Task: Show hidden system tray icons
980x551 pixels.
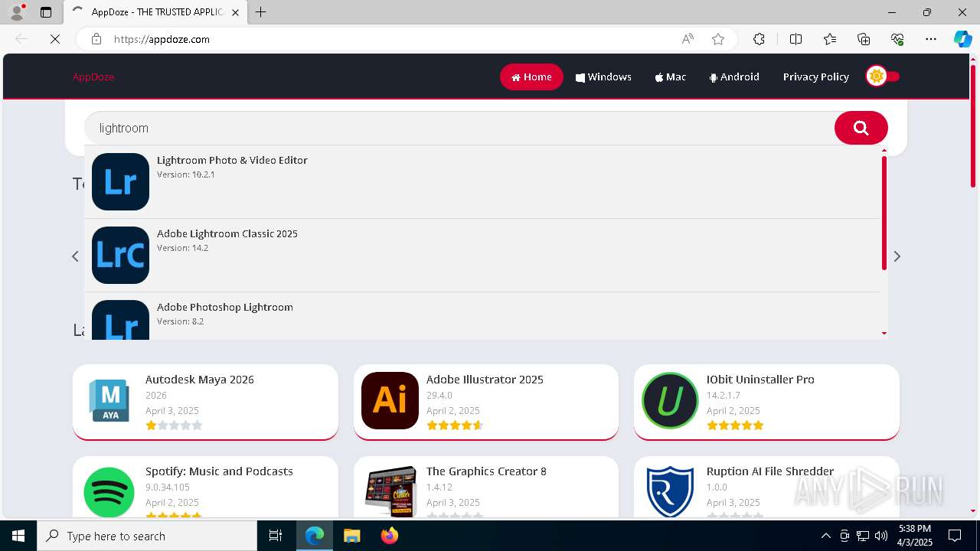Action: click(x=825, y=536)
